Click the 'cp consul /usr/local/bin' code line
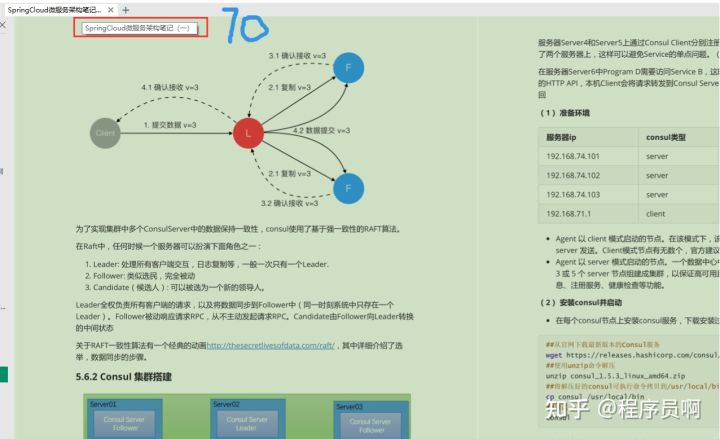The height and width of the screenshot is (439, 720). tap(595, 396)
